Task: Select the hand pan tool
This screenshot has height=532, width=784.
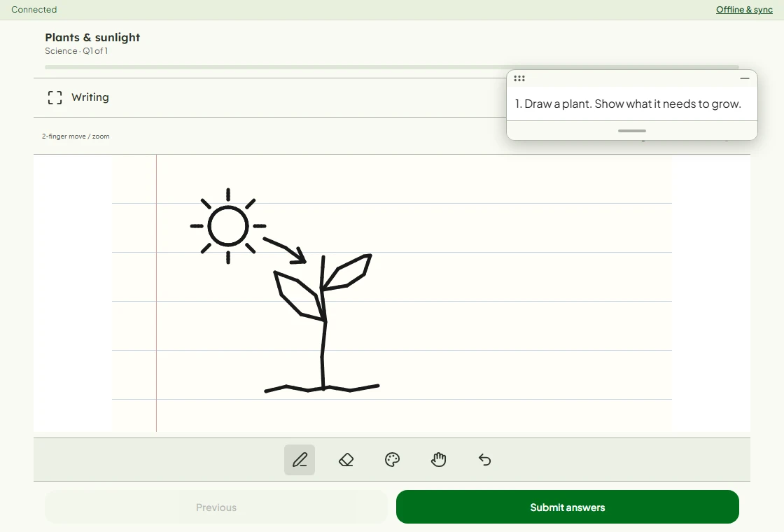Action: click(x=438, y=459)
